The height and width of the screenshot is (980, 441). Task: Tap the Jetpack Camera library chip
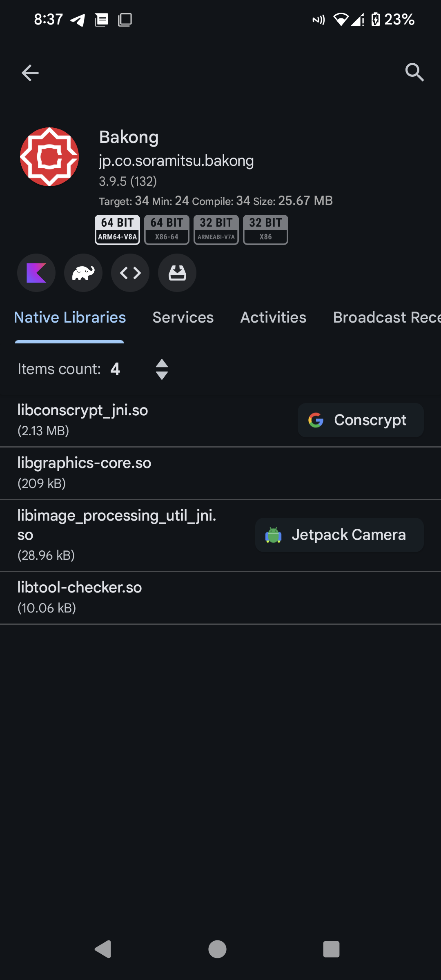tap(339, 535)
